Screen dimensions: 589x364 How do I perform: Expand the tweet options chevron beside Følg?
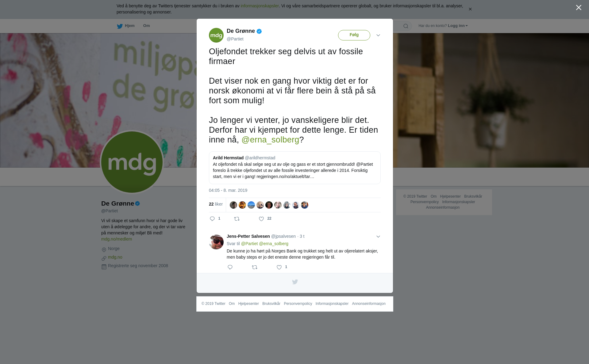[378, 35]
